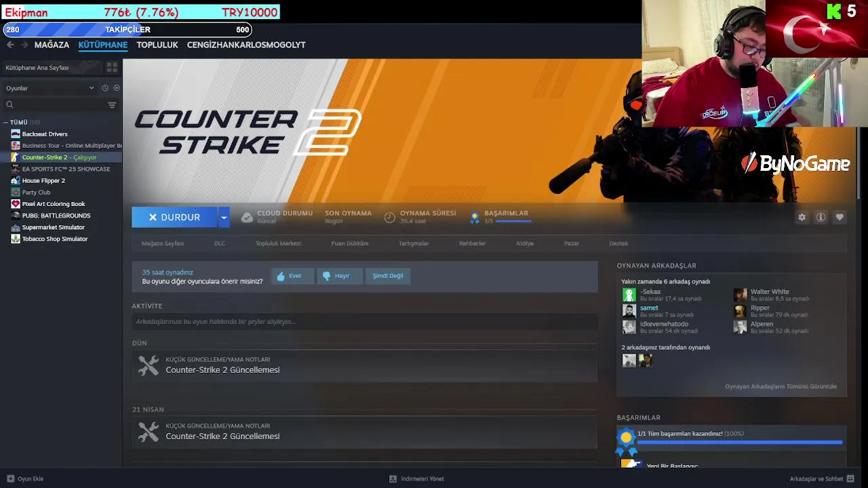Viewport: 868px width, 488px height.
Task: Click the Oyun Ekle plus icon
Action: pos(10,479)
